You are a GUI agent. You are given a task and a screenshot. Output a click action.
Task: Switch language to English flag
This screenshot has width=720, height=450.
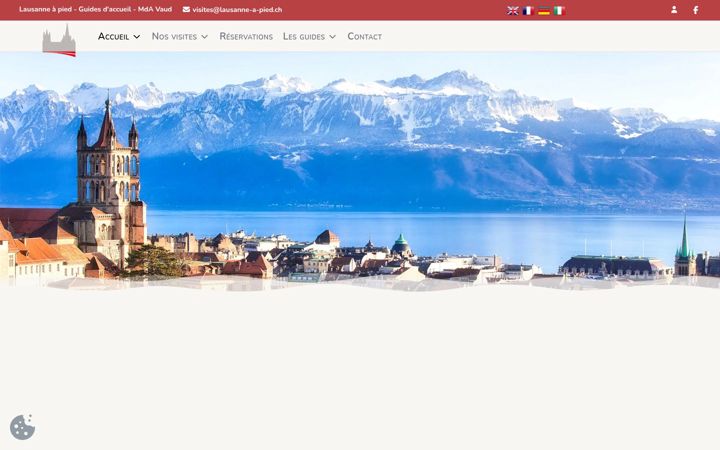tap(512, 11)
